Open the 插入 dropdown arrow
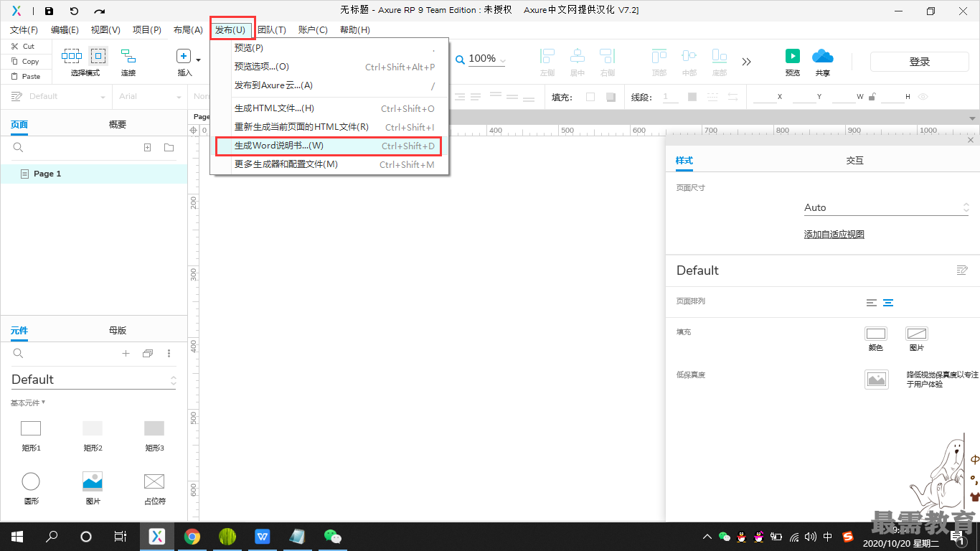 pyautogui.click(x=198, y=60)
